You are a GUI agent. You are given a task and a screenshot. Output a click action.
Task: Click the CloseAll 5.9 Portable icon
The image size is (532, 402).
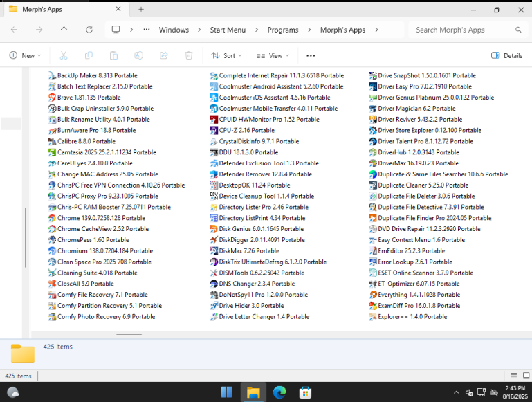52,284
